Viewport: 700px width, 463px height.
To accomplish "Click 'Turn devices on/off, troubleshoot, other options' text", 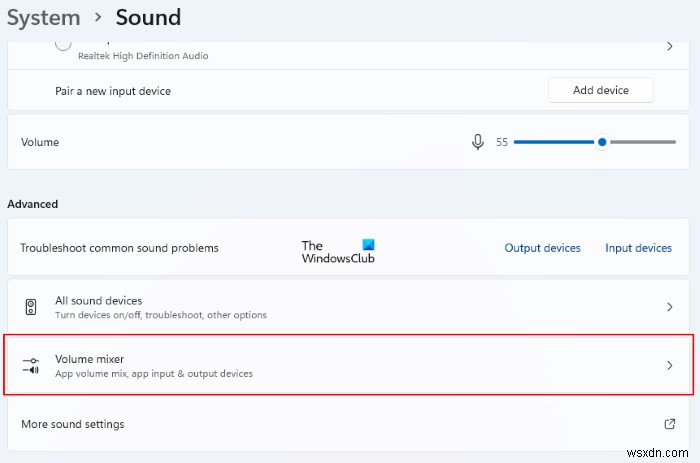I will (x=161, y=315).
